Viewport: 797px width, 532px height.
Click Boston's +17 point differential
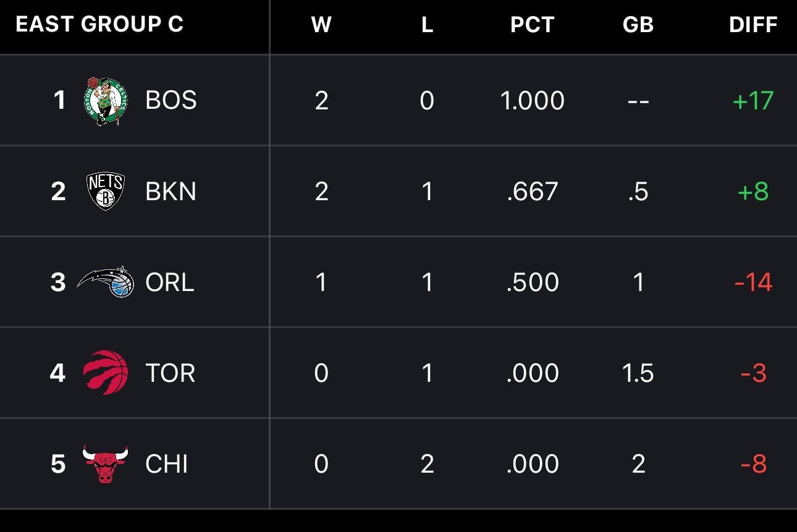click(753, 101)
